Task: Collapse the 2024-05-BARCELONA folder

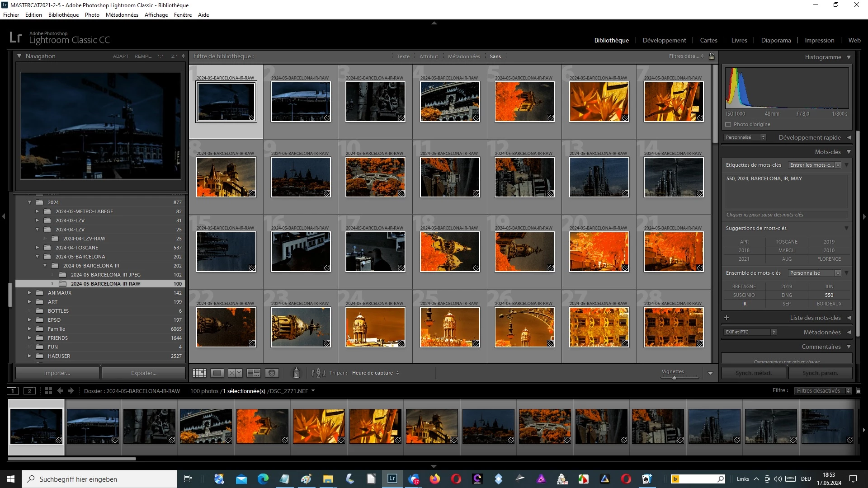Action: [38, 257]
